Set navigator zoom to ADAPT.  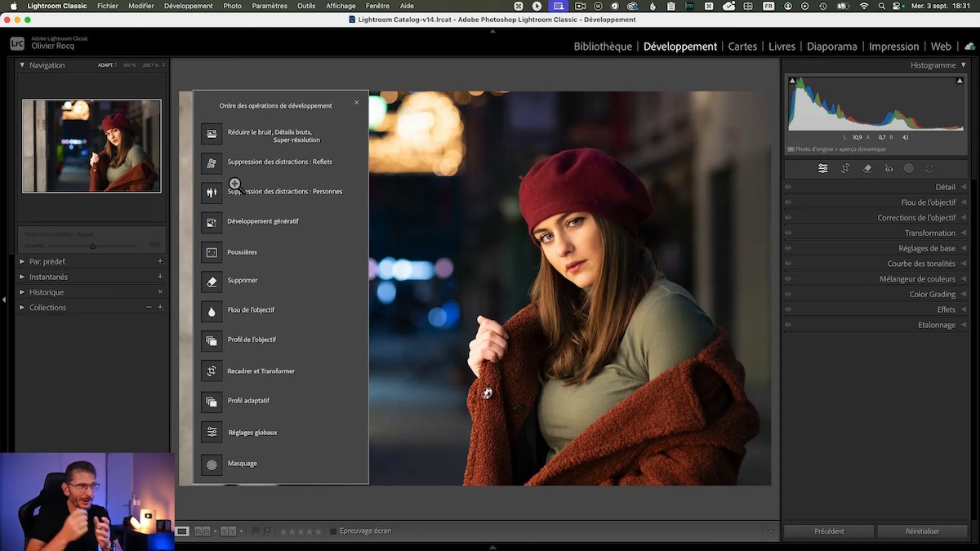pos(106,65)
